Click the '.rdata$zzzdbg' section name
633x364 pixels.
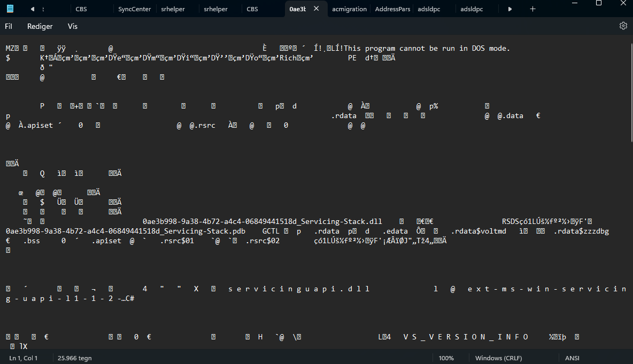tap(581, 231)
